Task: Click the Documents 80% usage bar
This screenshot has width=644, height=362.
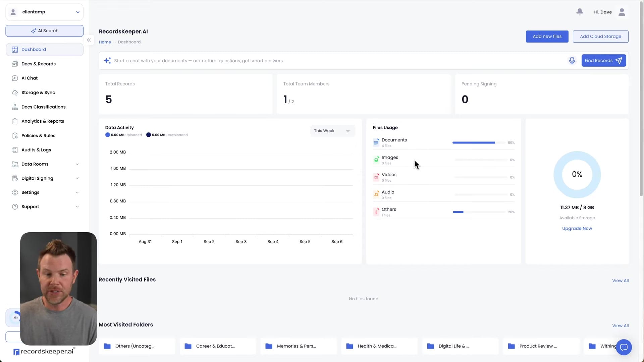Action: pos(479,142)
